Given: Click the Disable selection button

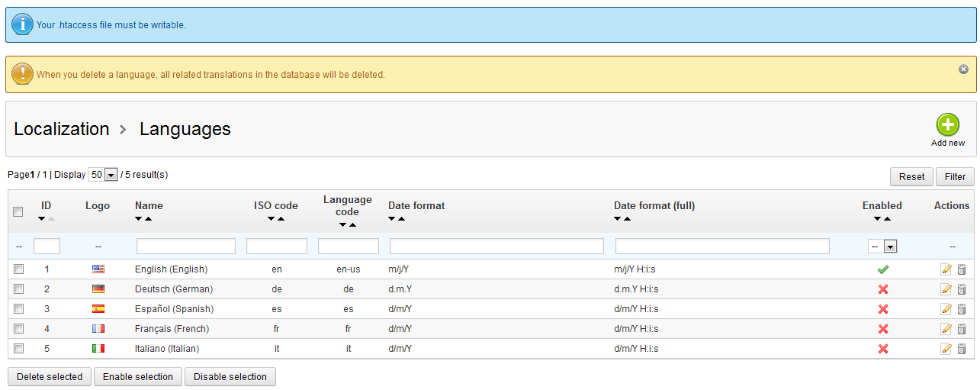Looking at the screenshot, I should click(230, 377).
